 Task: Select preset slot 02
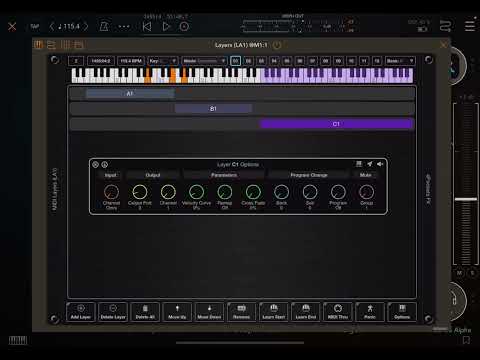pyautogui.click(x=248, y=61)
